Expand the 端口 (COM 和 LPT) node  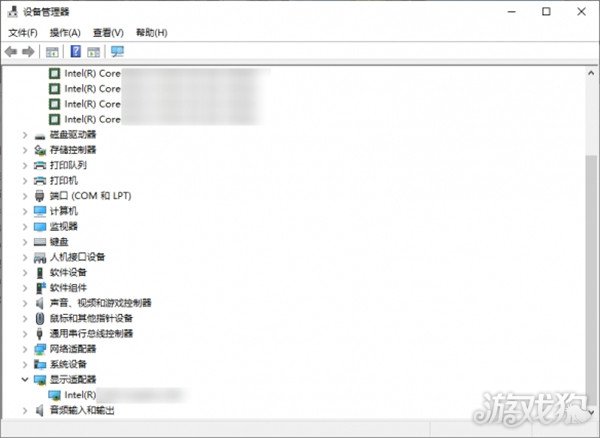pyautogui.click(x=25, y=196)
